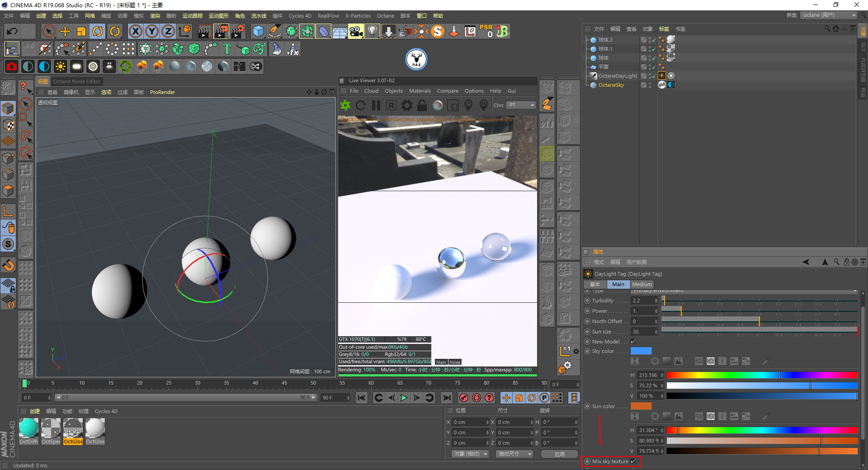Open the Octane menu in menu bar
Viewport: 868px width, 470px height.
(386, 16)
